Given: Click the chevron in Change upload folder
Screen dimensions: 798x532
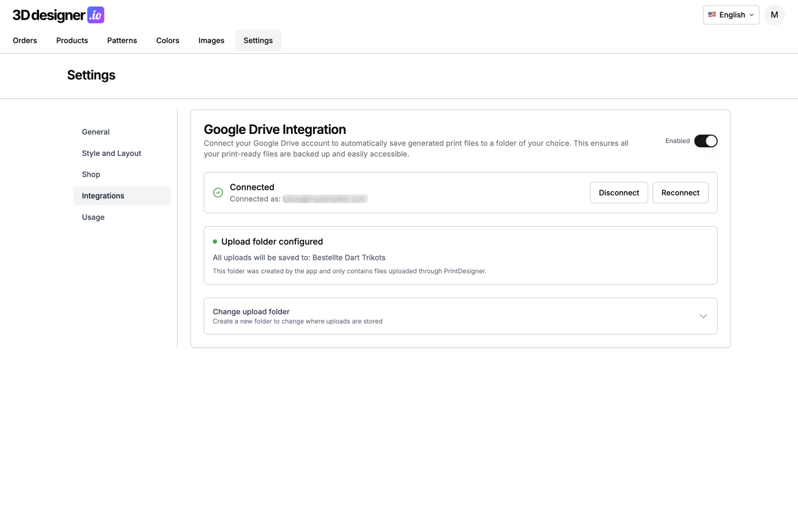Looking at the screenshot, I should coord(703,316).
